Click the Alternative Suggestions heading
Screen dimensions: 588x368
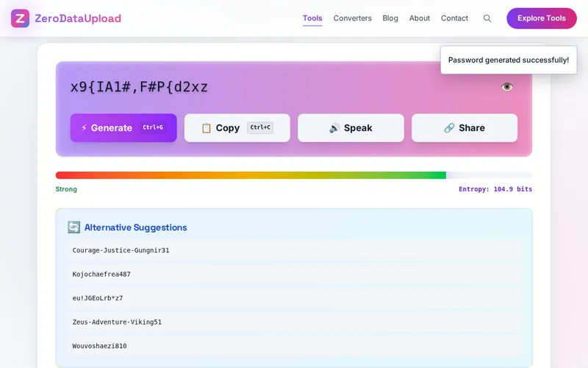click(x=135, y=227)
